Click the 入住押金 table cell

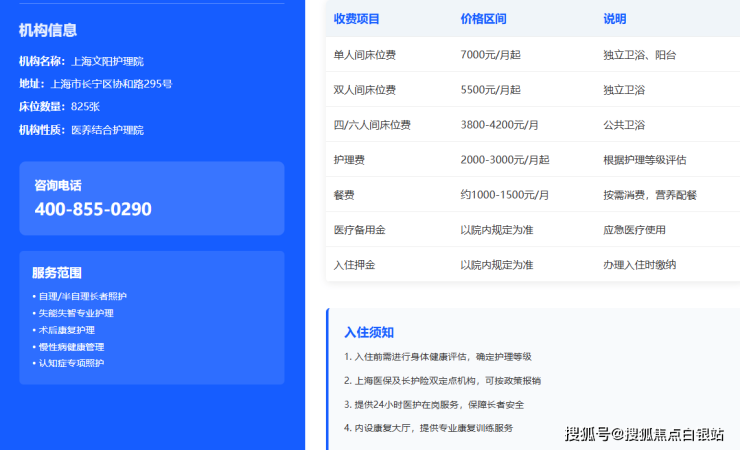(354, 265)
